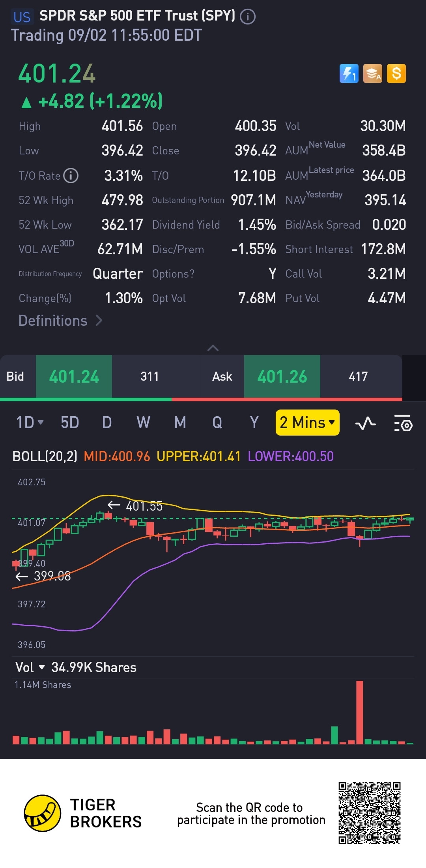
Task: Tap the 52 Wk High 479.98 value
Action: coord(122,200)
